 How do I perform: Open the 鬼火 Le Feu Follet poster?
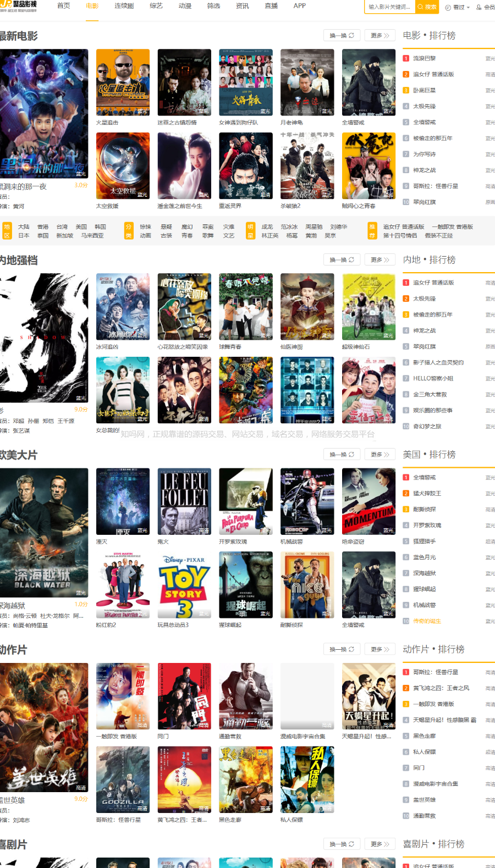coord(184,501)
